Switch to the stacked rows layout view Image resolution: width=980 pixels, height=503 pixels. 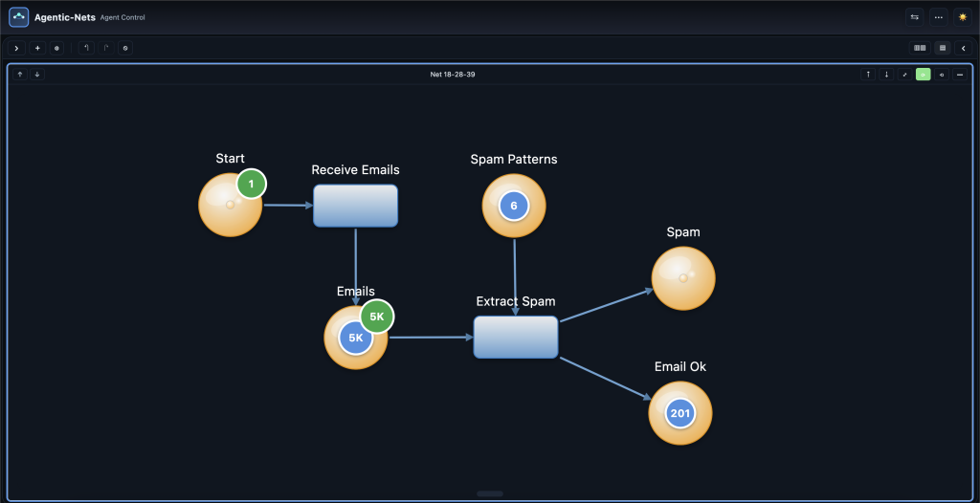943,48
